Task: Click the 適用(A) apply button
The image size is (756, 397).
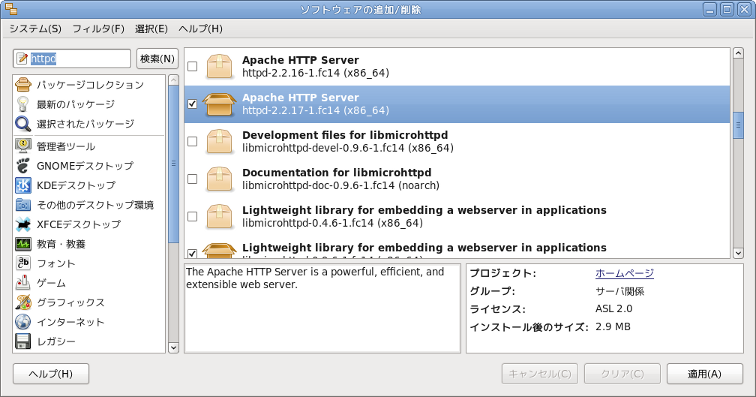Action: click(x=704, y=374)
